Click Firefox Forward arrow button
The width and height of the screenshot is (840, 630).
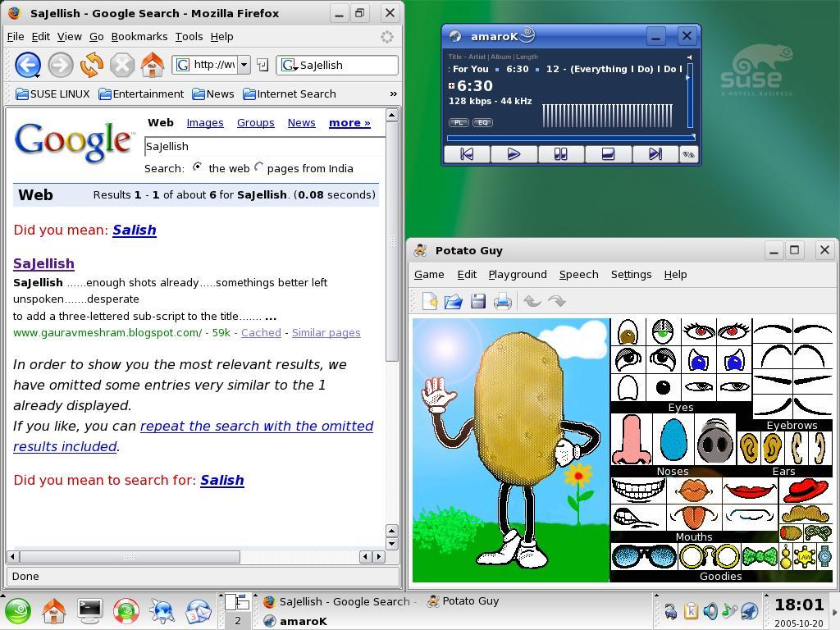point(61,66)
